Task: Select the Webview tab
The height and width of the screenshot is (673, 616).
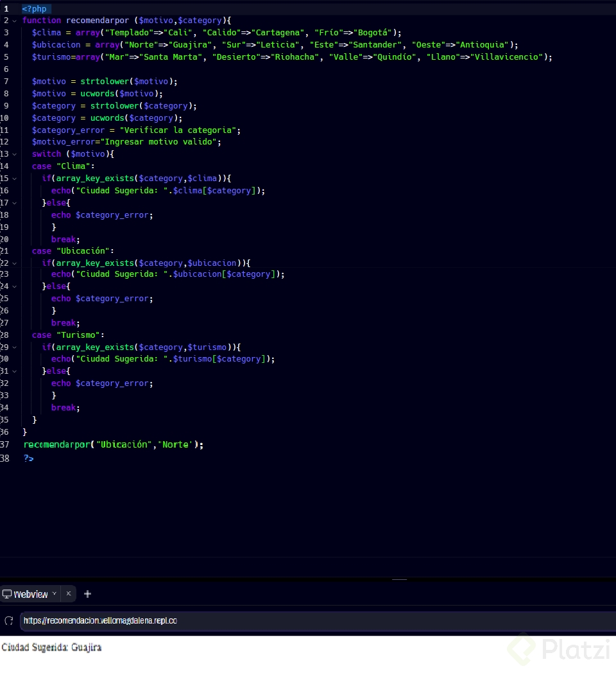Action: pyautogui.click(x=30, y=594)
